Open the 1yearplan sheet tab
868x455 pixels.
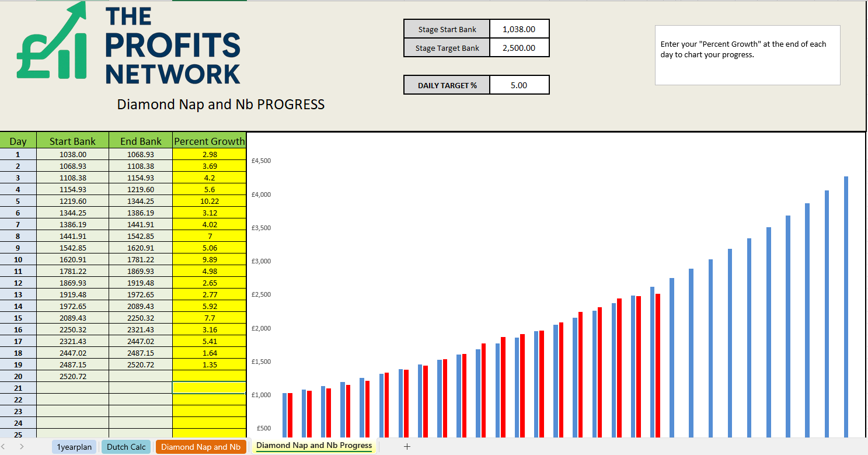pyautogui.click(x=75, y=447)
